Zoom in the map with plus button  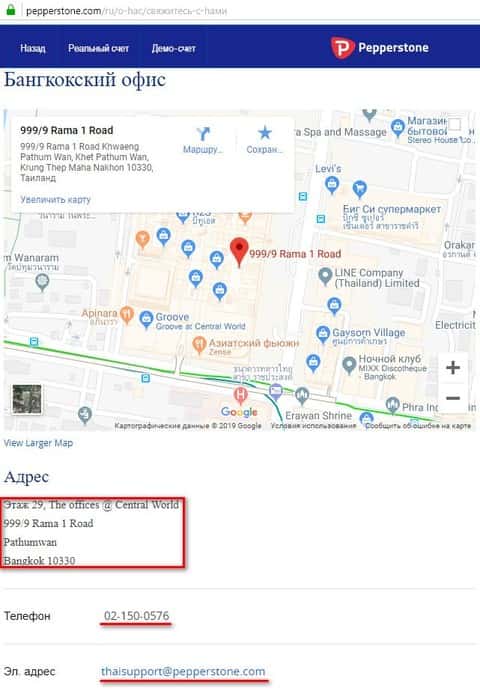[x=453, y=368]
